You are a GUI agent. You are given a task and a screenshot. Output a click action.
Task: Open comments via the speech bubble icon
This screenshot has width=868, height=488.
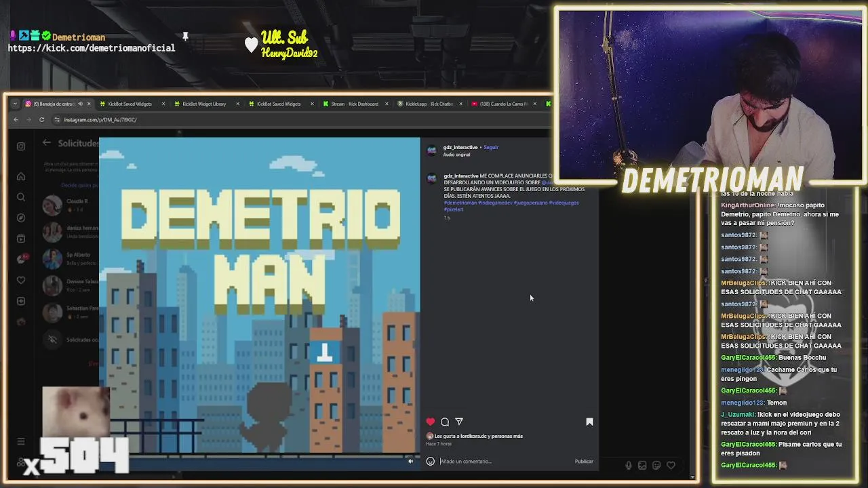coord(445,422)
